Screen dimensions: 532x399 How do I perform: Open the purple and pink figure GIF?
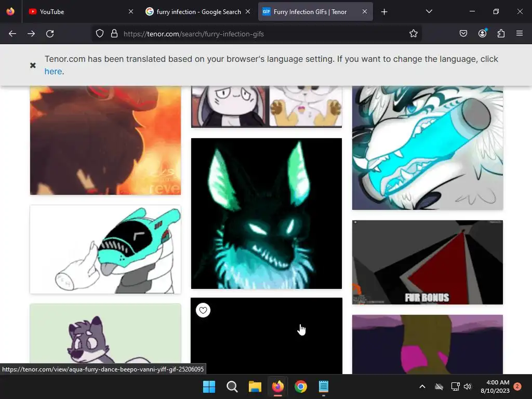(428, 344)
